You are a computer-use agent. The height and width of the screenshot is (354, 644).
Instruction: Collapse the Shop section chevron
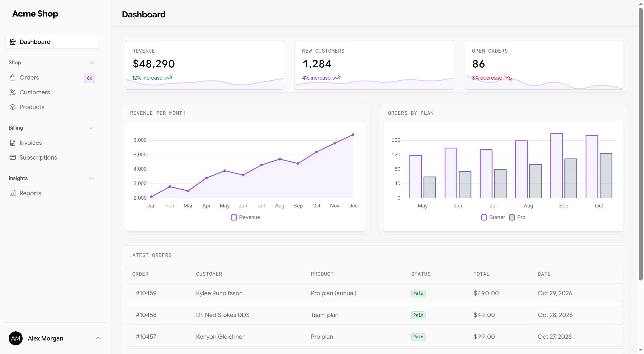pos(91,62)
